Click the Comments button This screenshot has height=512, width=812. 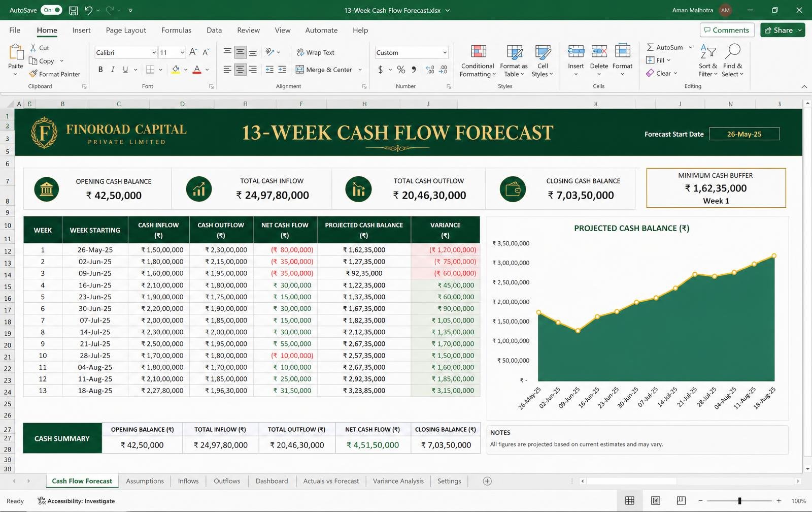click(x=727, y=30)
